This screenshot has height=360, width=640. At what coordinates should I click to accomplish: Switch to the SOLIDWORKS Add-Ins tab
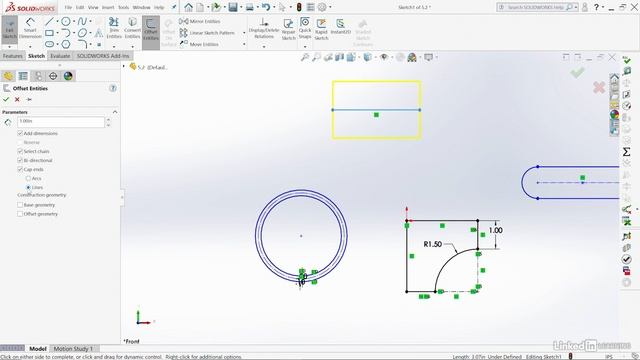coord(103,56)
